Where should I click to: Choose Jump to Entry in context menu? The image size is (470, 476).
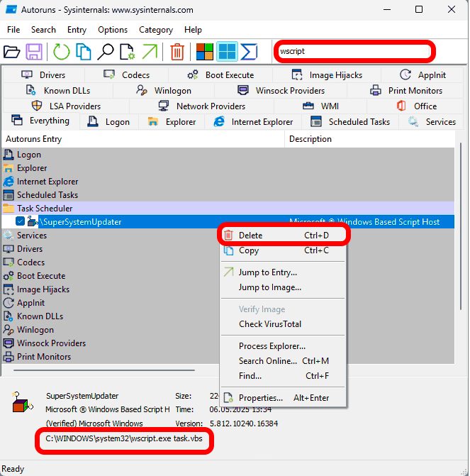point(284,272)
